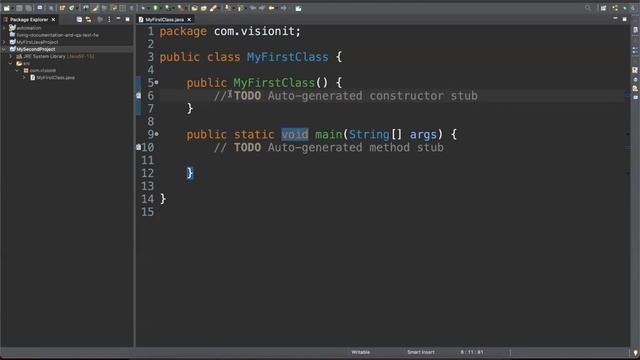Click the New Java Package toolbar icon
This screenshot has width=640, height=360.
click(x=62, y=8)
